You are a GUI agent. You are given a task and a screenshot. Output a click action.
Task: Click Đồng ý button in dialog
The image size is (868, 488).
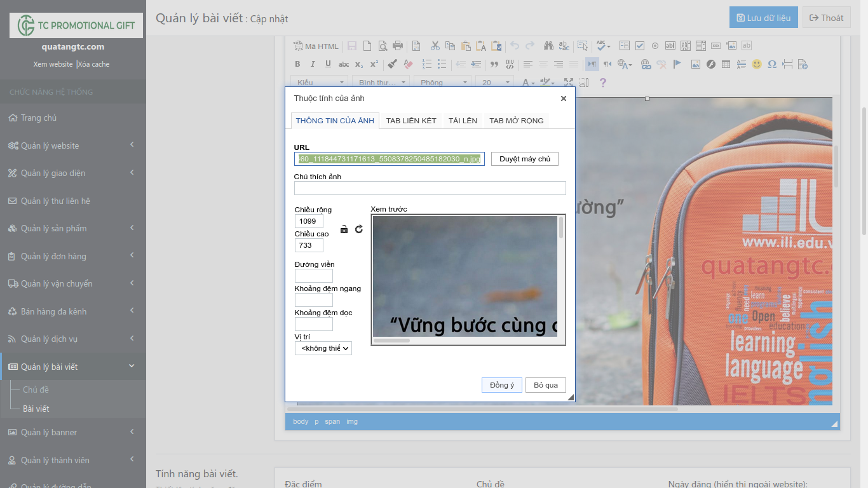(x=502, y=385)
